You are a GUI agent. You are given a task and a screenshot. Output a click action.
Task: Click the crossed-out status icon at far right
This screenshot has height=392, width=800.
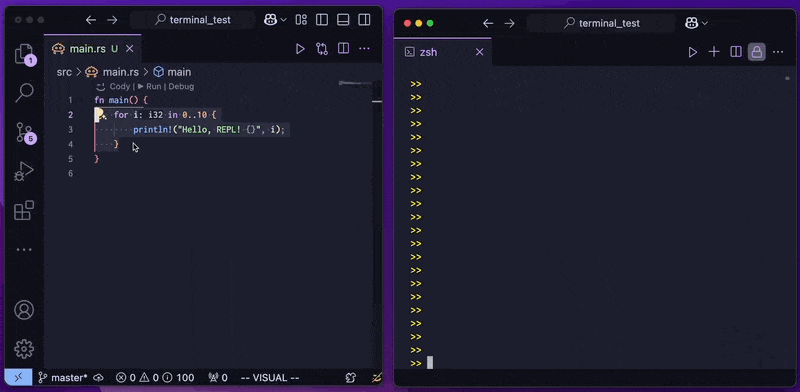(x=377, y=378)
